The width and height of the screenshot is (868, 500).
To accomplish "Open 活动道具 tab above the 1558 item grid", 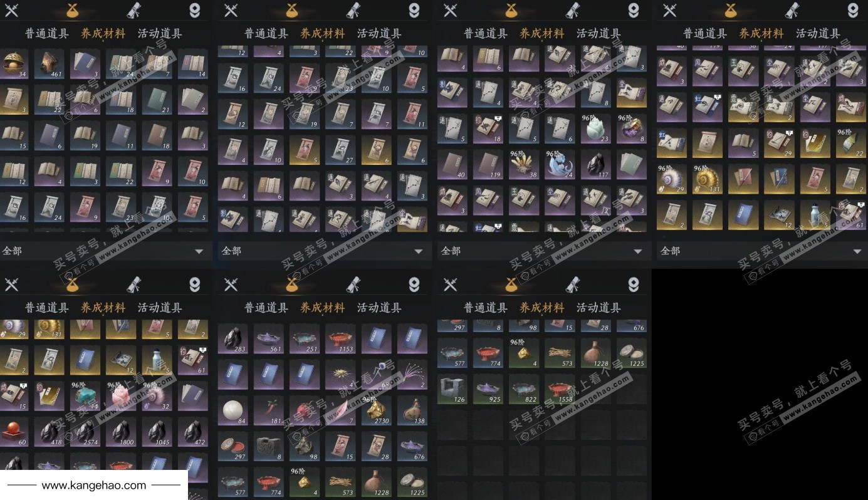I will tap(599, 308).
